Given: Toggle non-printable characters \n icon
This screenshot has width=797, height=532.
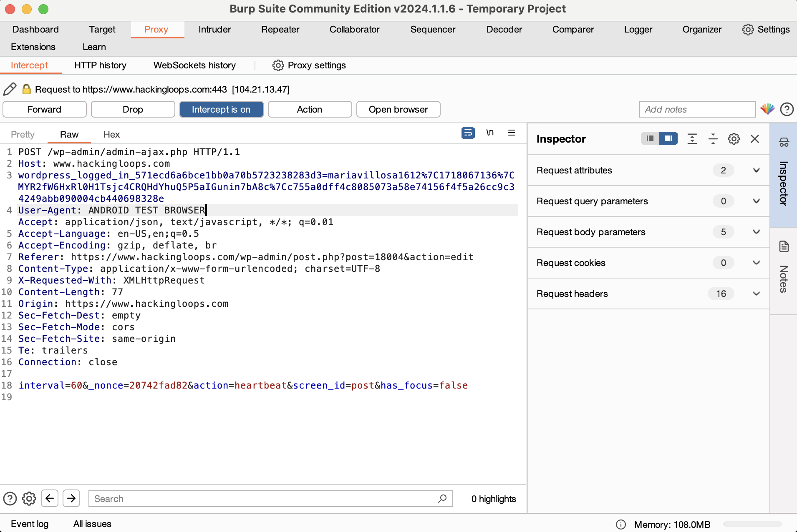Looking at the screenshot, I should tap(490, 133).
